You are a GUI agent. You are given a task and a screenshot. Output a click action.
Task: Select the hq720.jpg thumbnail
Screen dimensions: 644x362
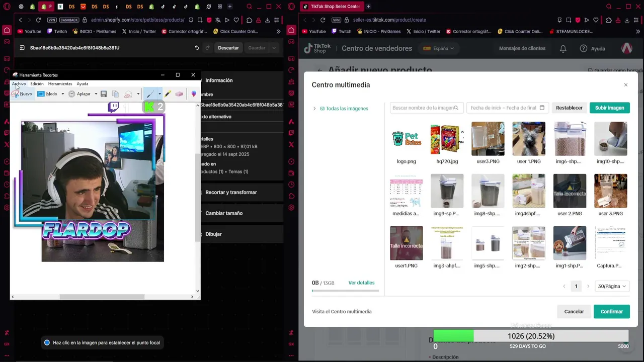[x=447, y=139]
